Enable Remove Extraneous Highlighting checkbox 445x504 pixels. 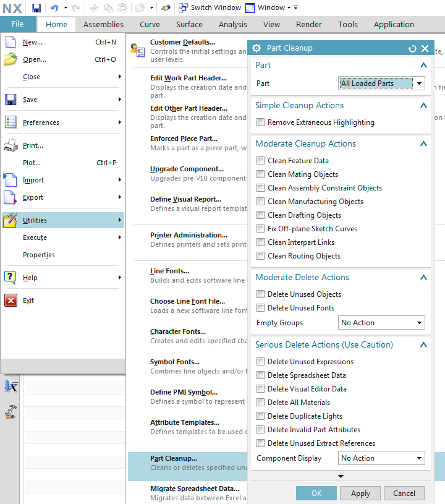click(261, 122)
